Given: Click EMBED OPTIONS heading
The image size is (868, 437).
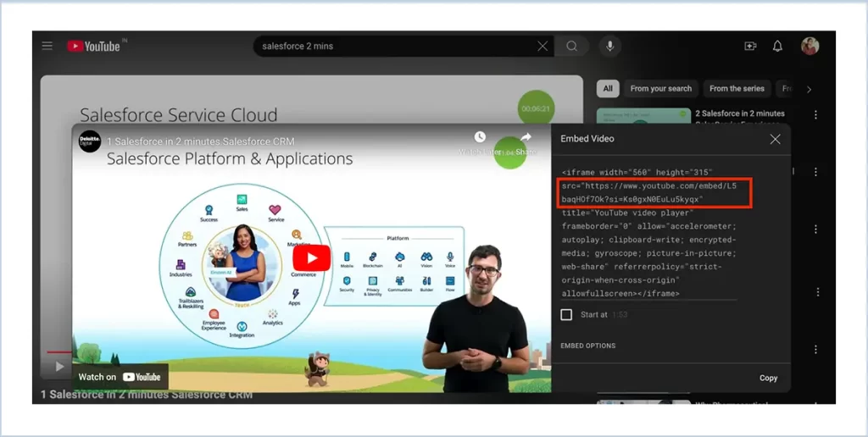Looking at the screenshot, I should pos(588,346).
